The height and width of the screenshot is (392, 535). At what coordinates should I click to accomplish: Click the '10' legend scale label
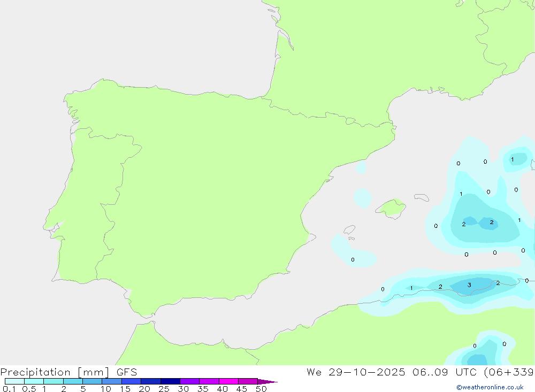106,389
